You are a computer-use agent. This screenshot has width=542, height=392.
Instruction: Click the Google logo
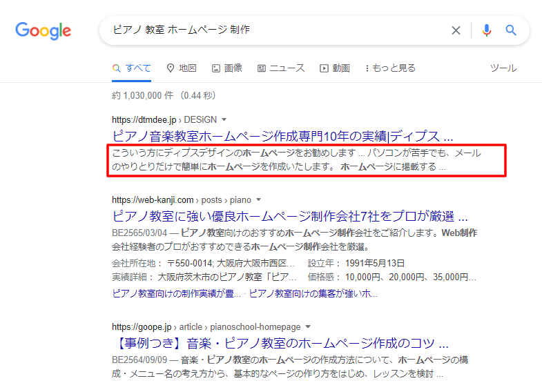click(43, 31)
